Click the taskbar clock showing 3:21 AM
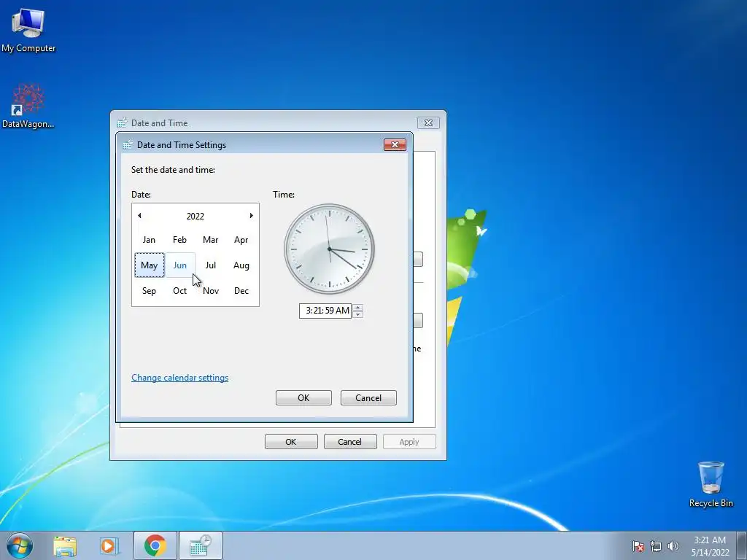The height and width of the screenshot is (560, 747). 710,546
